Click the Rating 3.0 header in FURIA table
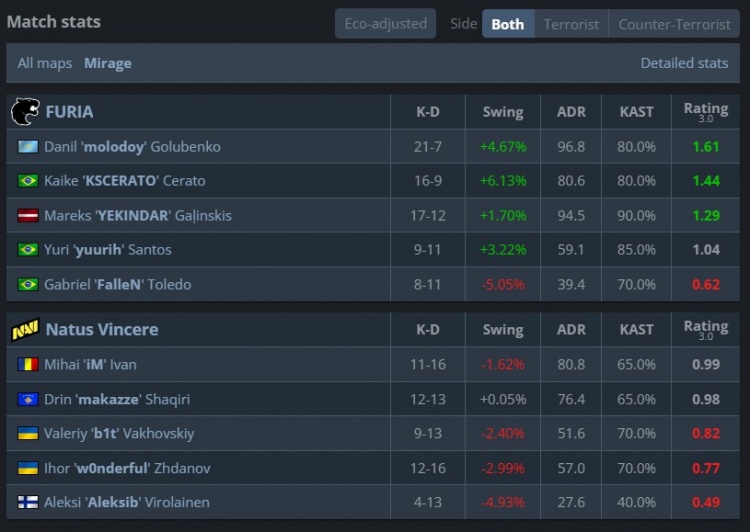The height and width of the screenshot is (532, 750). coord(705,111)
